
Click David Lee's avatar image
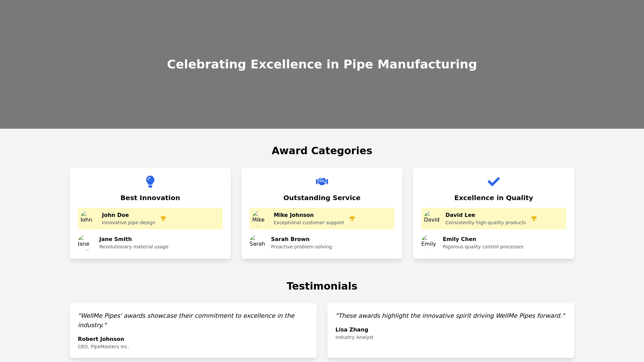(x=431, y=219)
